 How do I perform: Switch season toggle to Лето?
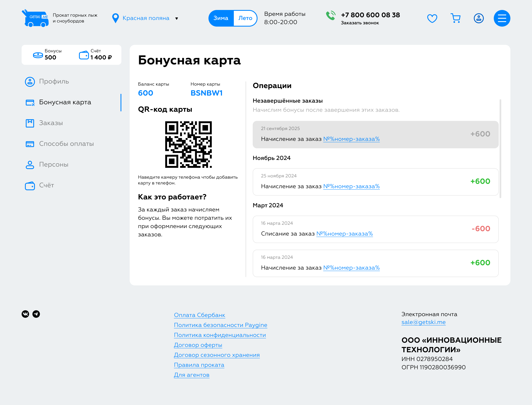coord(245,18)
